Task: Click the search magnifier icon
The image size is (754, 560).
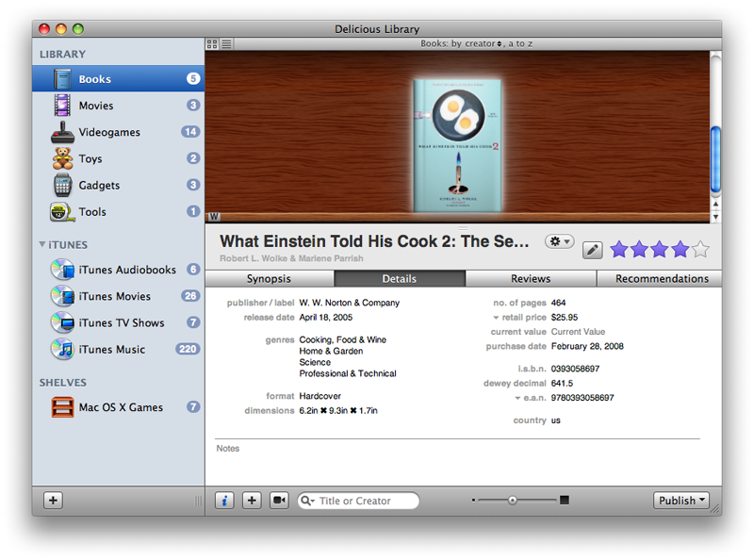Action: click(304, 501)
